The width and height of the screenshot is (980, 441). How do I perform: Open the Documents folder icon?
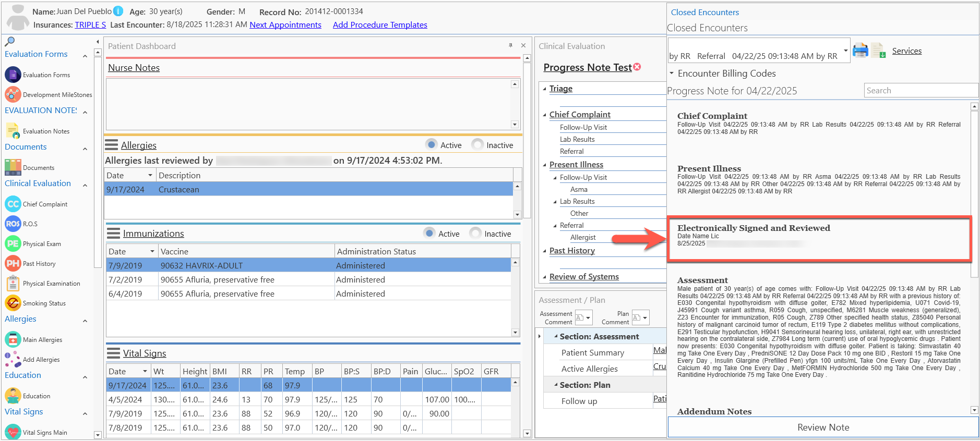[13, 167]
